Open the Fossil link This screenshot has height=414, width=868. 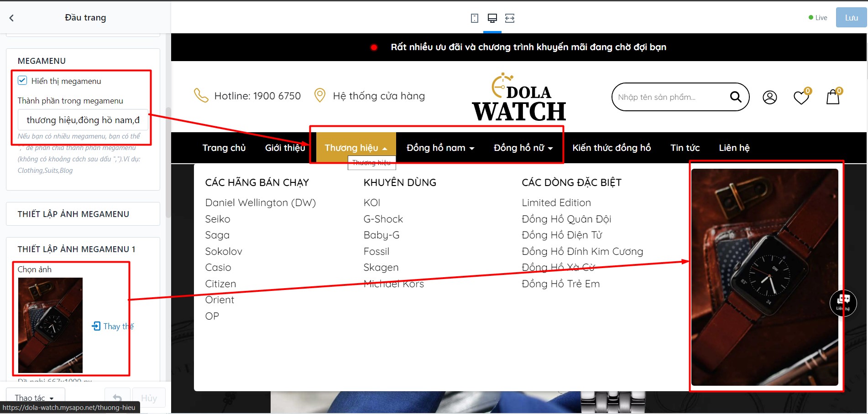(376, 251)
